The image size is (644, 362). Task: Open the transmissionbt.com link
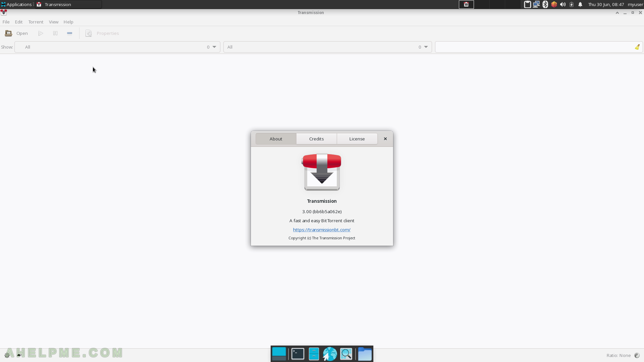click(322, 230)
